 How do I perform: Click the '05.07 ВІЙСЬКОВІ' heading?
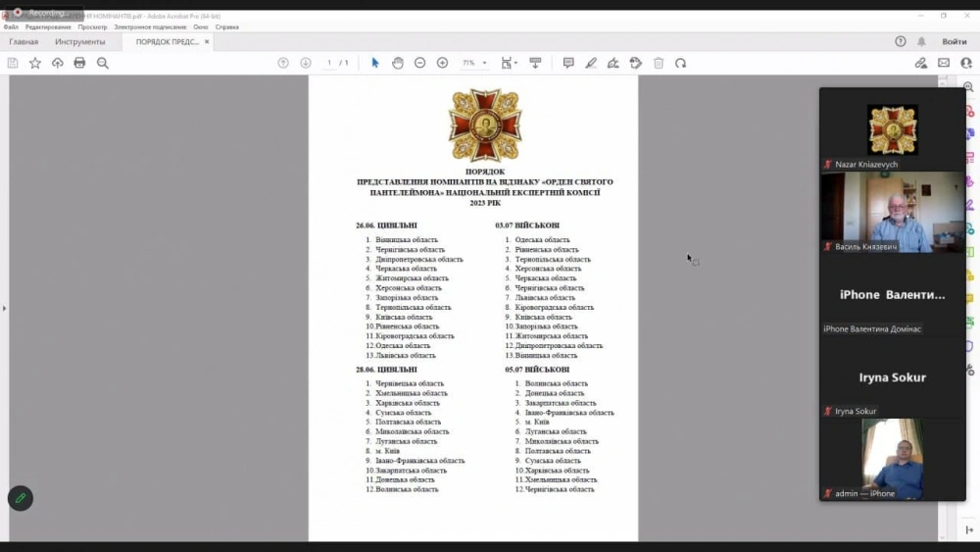tap(537, 370)
